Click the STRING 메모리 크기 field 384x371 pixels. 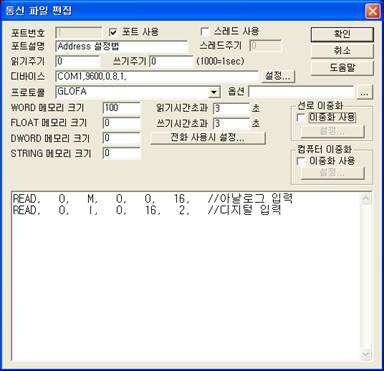coord(122,153)
